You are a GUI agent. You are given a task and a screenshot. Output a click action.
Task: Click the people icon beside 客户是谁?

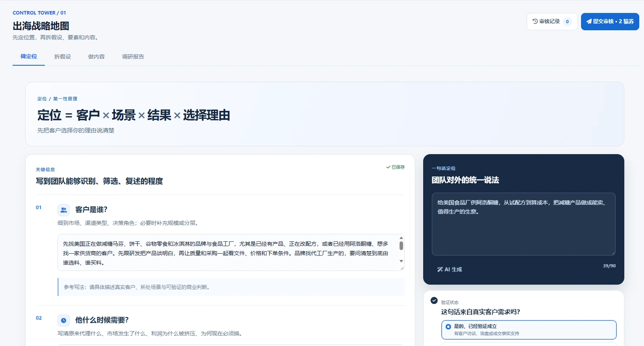point(63,210)
